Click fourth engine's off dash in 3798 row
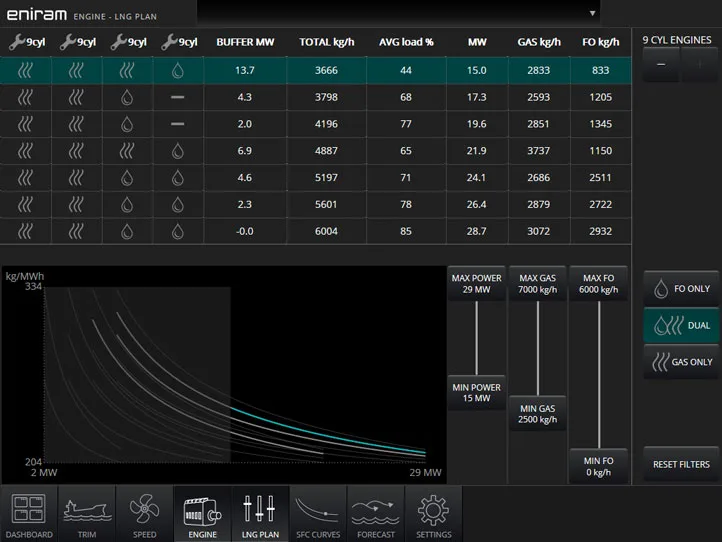This screenshot has height=542, width=722. (178, 97)
